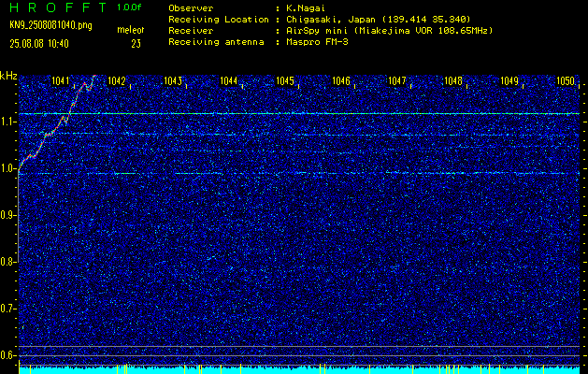
Task: Click the HROFFT title text
Action: tap(58, 7)
